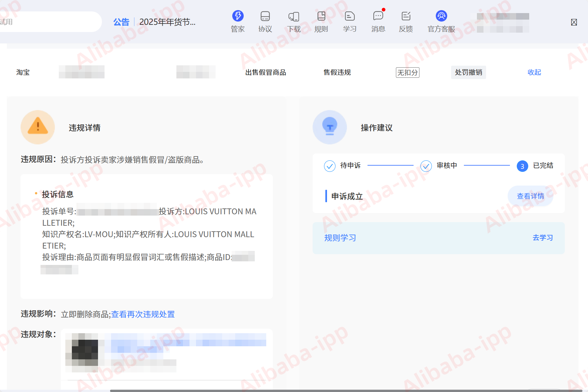Image resolution: width=588 pixels, height=392 pixels.
Task: Click the blue lightbulb icon beside 操作建议
Action: coord(330,127)
